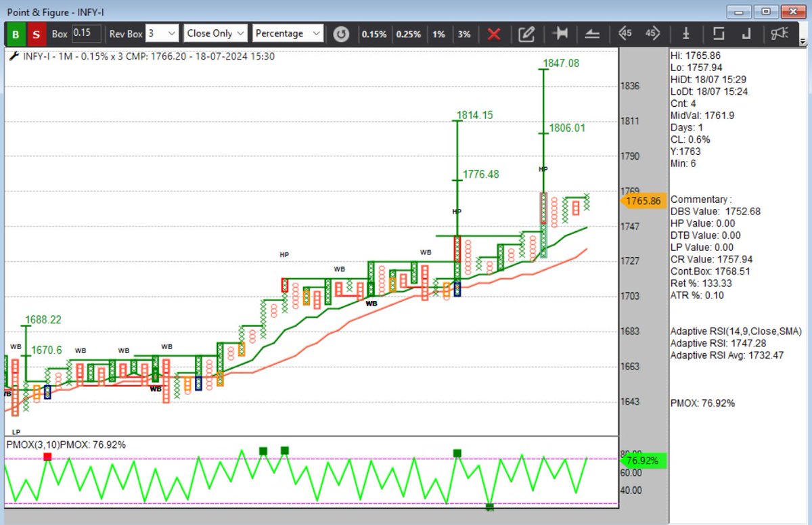Image resolution: width=812 pixels, height=525 pixels.
Task: Click the 1814.15 target label
Action: [x=475, y=115]
